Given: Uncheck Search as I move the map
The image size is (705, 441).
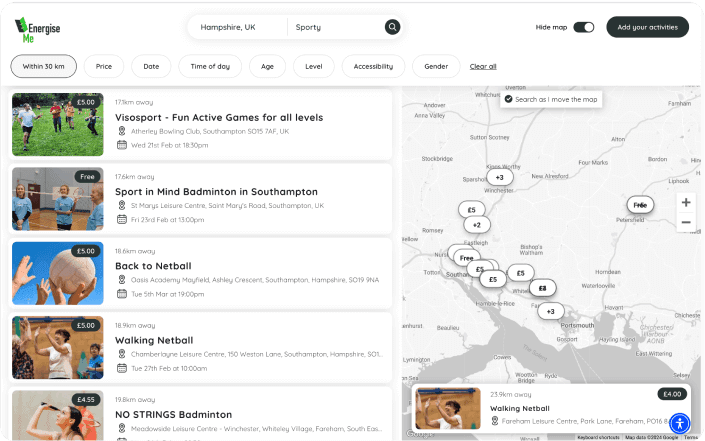Looking at the screenshot, I should point(509,99).
